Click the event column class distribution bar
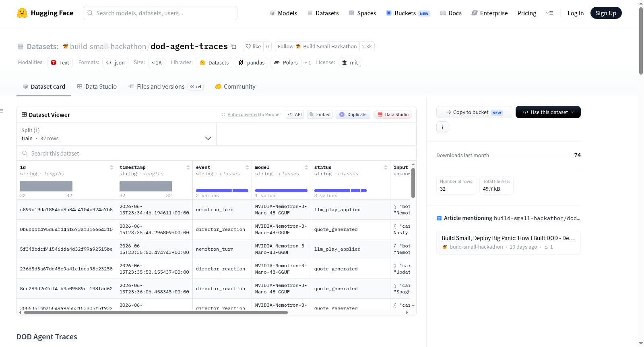The height and width of the screenshot is (347, 644). (222, 191)
